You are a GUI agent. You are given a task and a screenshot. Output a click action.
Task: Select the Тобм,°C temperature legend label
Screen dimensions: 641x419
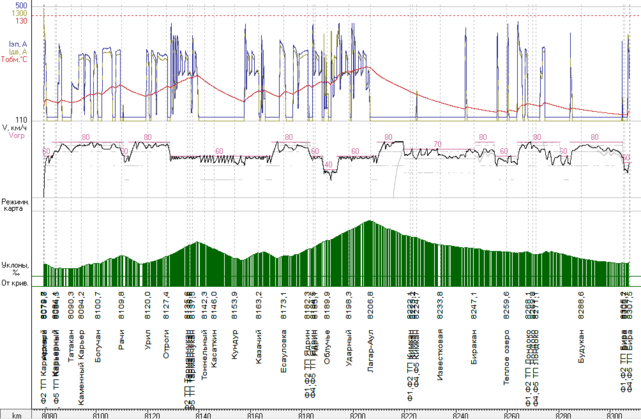pyautogui.click(x=15, y=59)
